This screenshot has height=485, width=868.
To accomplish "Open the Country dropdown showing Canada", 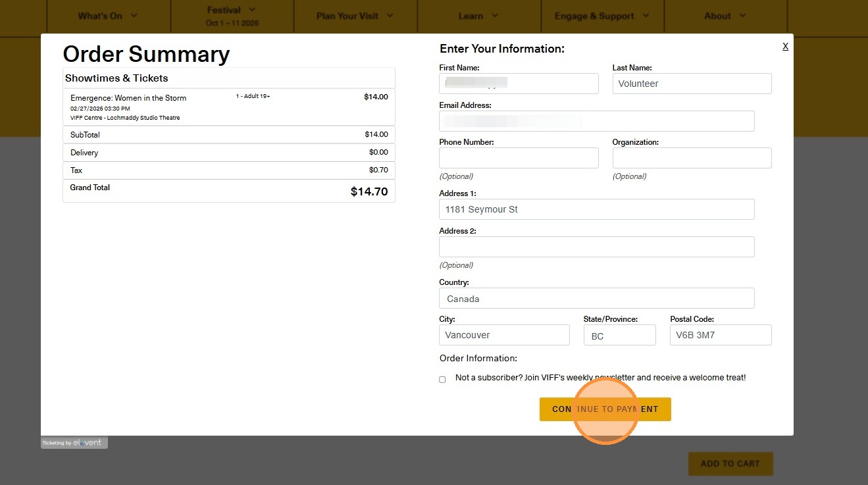I will click(x=596, y=298).
